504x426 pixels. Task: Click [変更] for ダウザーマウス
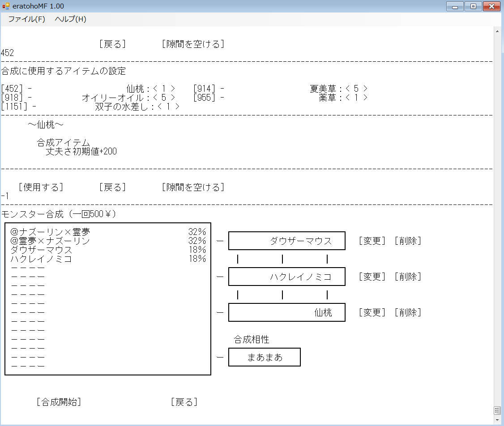click(x=372, y=241)
